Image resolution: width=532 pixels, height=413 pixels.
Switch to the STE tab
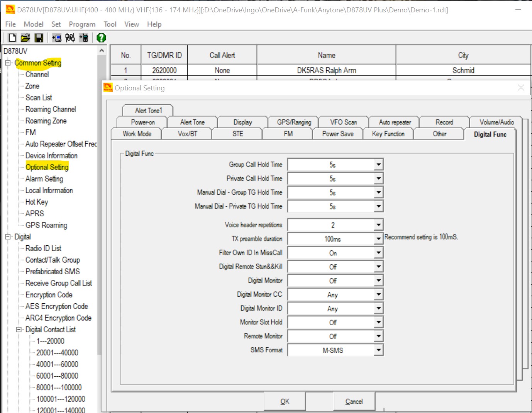pos(237,134)
